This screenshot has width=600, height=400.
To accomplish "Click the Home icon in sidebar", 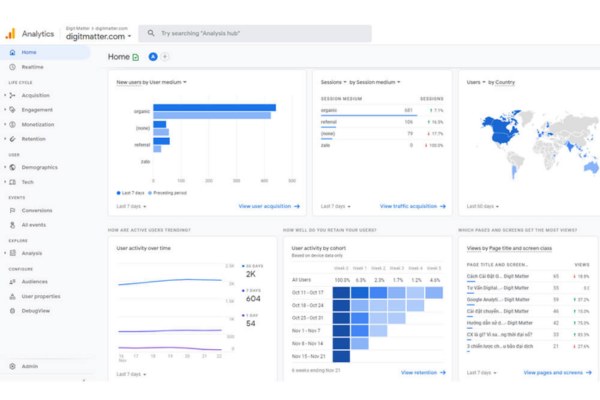I will (x=12, y=52).
